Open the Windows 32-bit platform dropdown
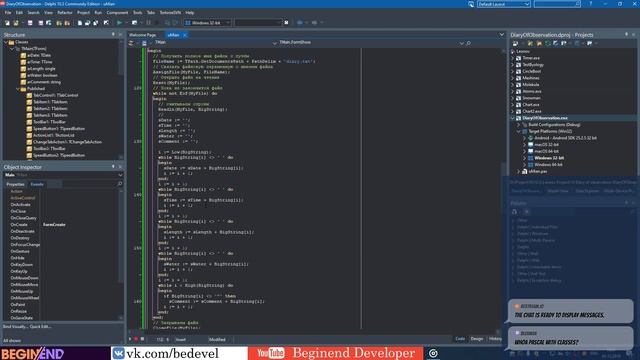 point(228,23)
